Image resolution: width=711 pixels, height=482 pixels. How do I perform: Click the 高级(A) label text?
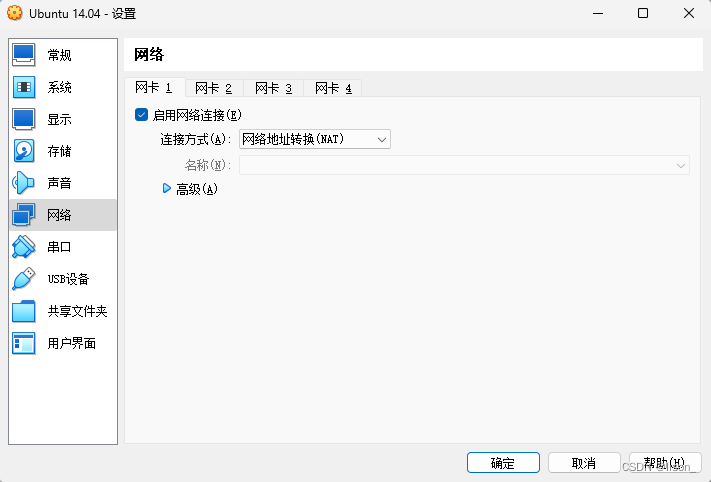tap(197, 189)
